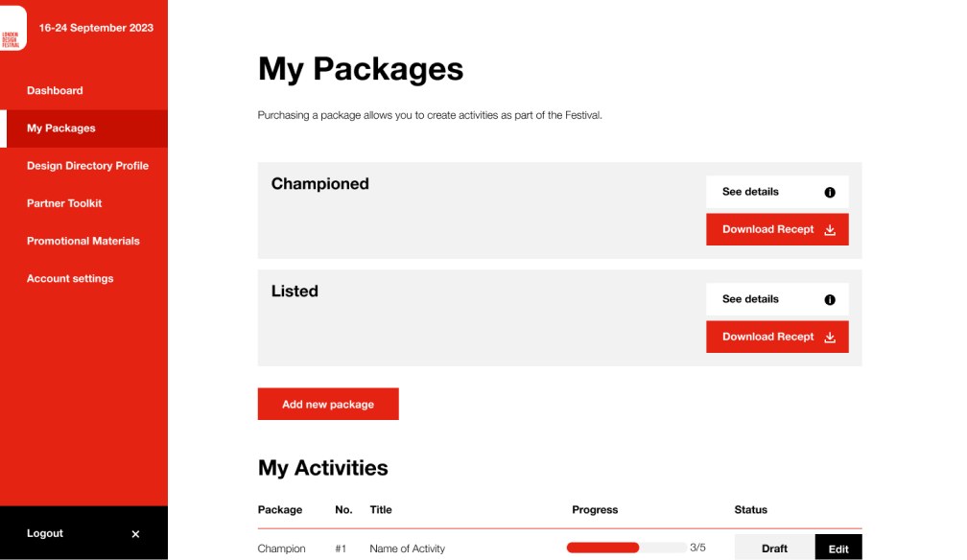
Task: Open Promotional Materials from the sidebar
Action: point(83,241)
